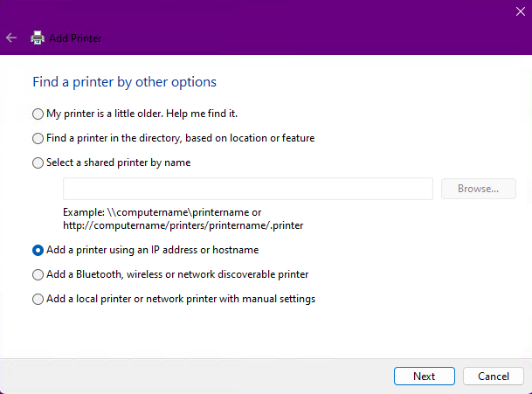Click the shared printer name text field

point(247,189)
